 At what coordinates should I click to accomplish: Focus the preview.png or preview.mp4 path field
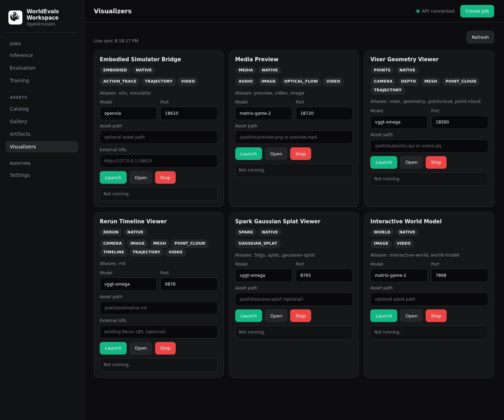294,137
